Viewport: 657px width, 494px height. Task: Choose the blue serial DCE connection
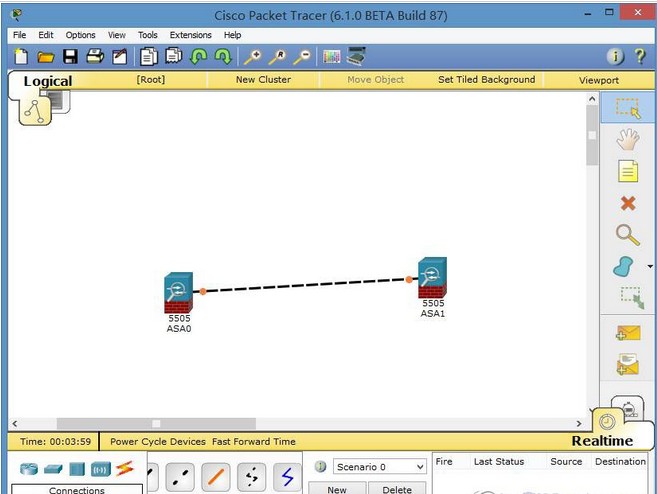[287, 477]
